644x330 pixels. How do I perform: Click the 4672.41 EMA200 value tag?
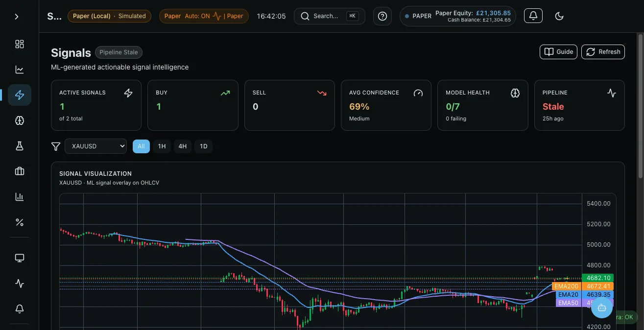point(597,286)
